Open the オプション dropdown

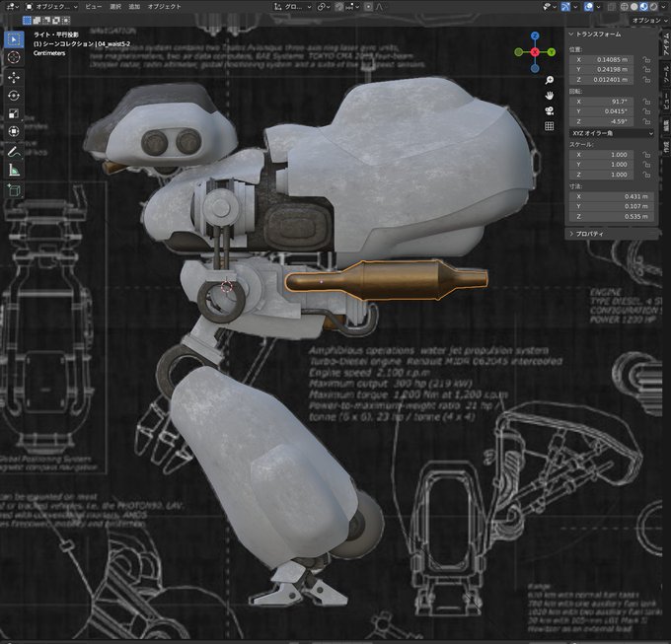click(x=649, y=20)
